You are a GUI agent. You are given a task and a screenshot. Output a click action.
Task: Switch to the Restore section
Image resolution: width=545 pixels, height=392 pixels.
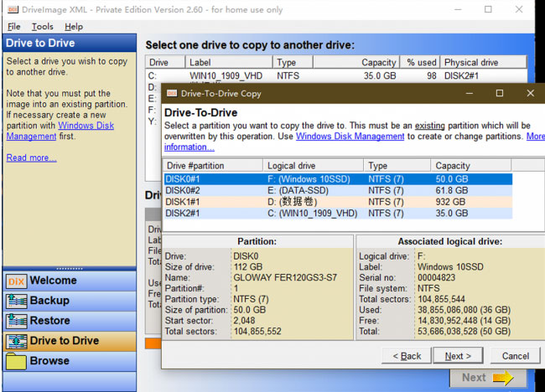point(70,321)
